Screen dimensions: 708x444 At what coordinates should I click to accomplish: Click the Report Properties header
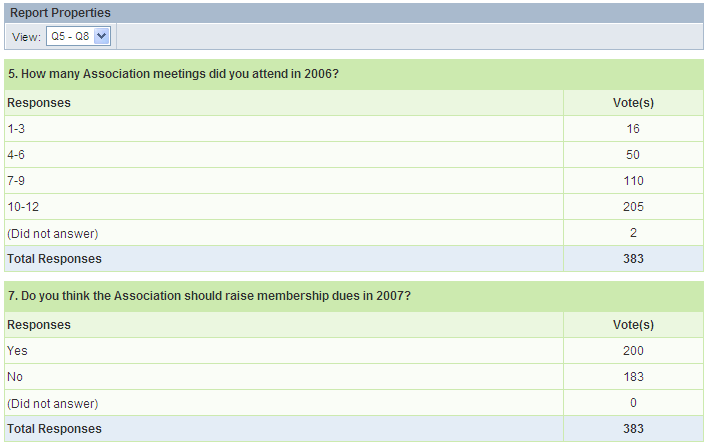60,13
